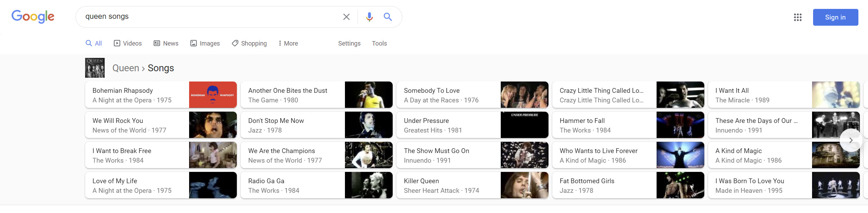
Task: Show more songs with the right arrow
Action: (851, 140)
